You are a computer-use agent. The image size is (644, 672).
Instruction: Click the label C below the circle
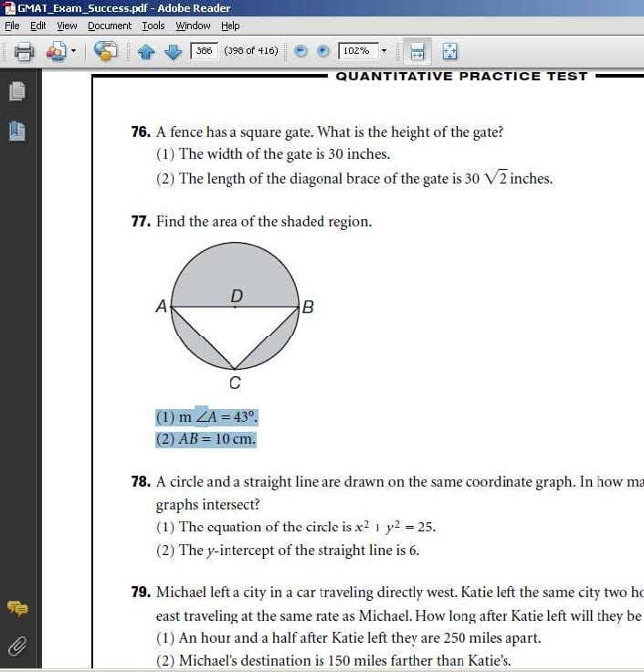[x=235, y=383]
